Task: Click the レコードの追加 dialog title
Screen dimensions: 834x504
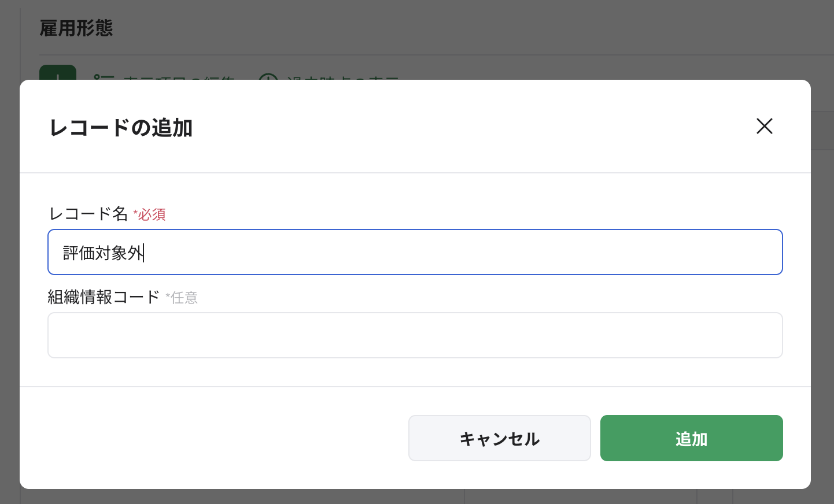Action: [x=120, y=128]
